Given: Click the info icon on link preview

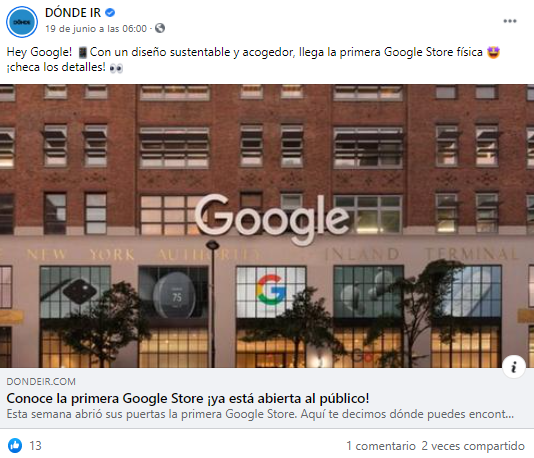Looking at the screenshot, I should pyautogui.click(x=514, y=367).
